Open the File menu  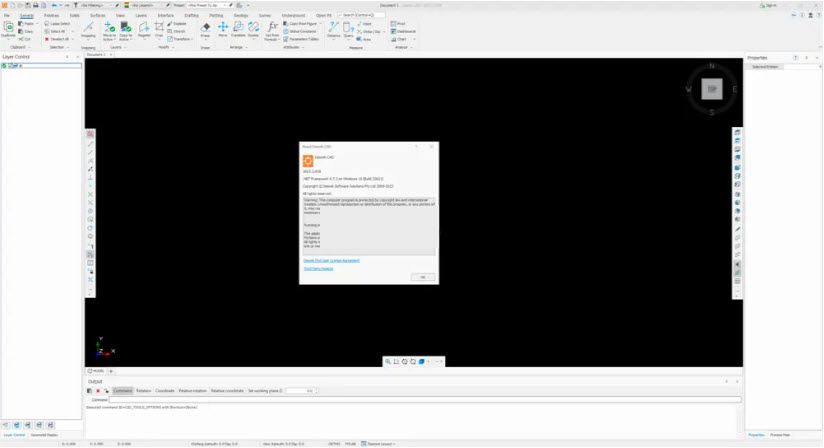pyautogui.click(x=7, y=16)
